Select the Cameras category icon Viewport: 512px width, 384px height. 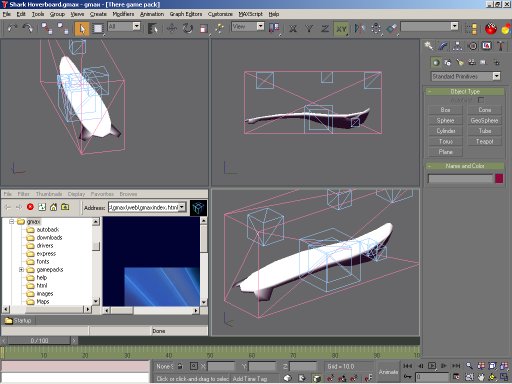point(472,62)
